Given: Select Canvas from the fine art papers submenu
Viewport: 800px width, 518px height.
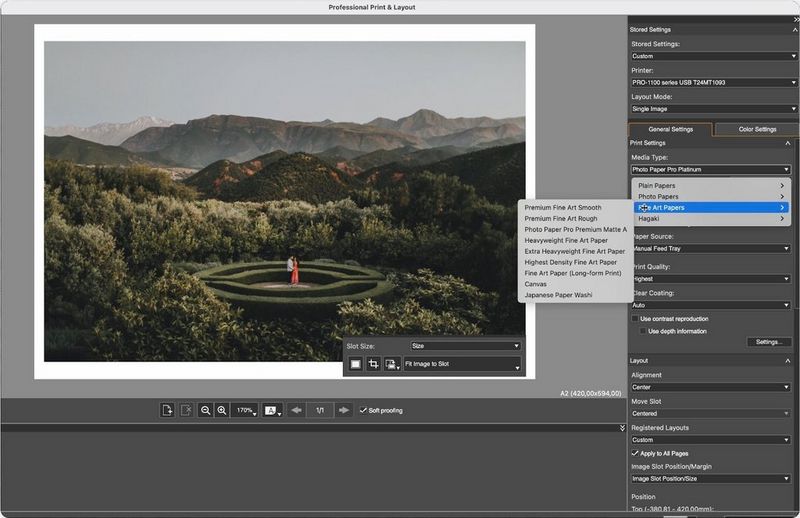Looking at the screenshot, I should (536, 284).
